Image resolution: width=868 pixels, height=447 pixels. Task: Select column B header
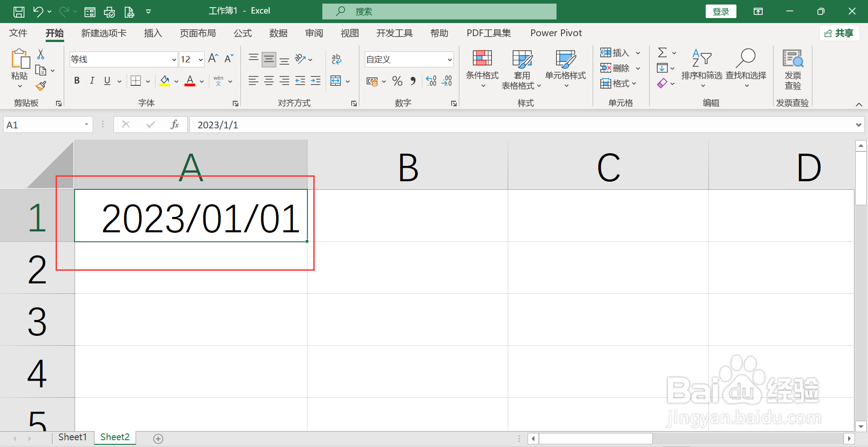[408, 165]
